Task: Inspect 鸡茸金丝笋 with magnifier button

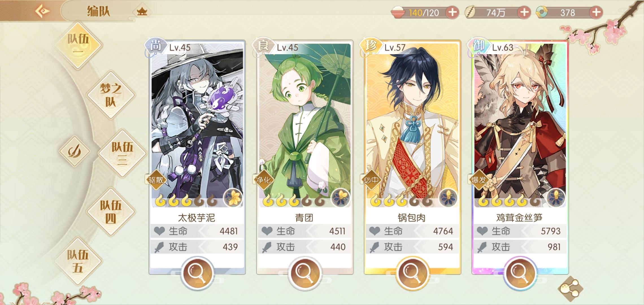Action: pyautogui.click(x=520, y=273)
